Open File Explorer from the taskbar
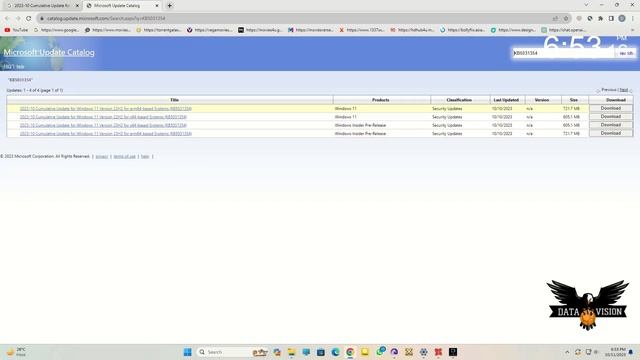 (x=291, y=352)
